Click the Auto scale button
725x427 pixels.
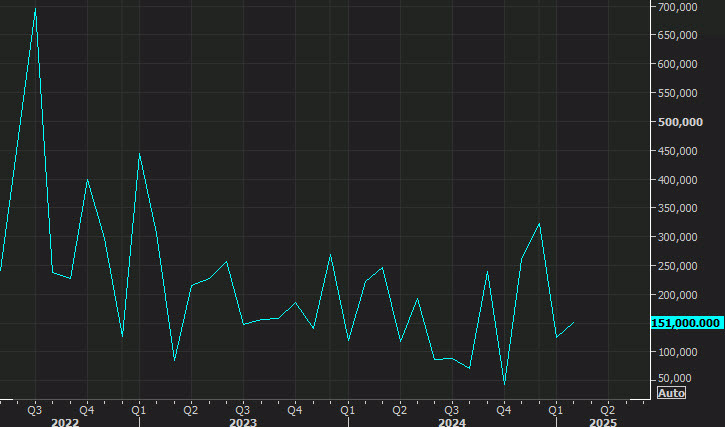[671, 393]
